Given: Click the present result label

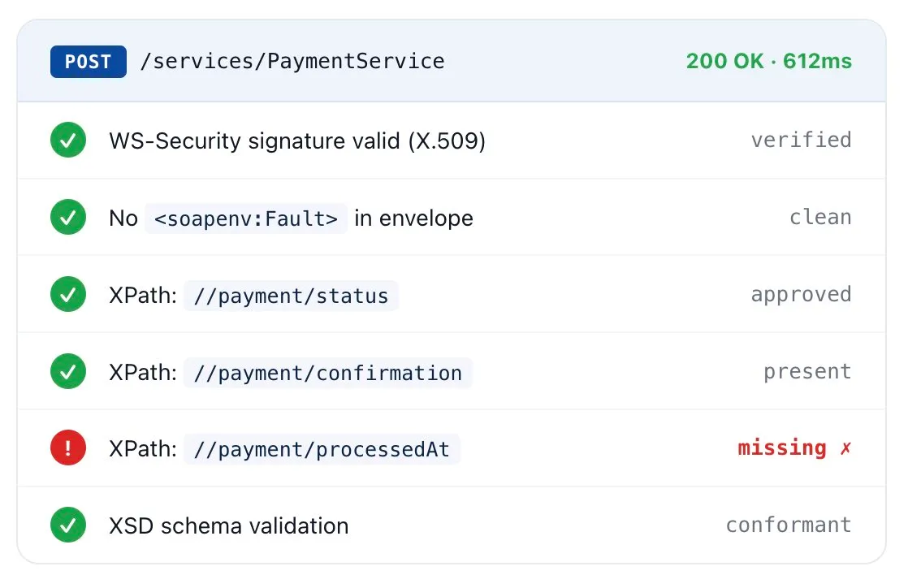Looking at the screenshot, I should (x=807, y=371).
